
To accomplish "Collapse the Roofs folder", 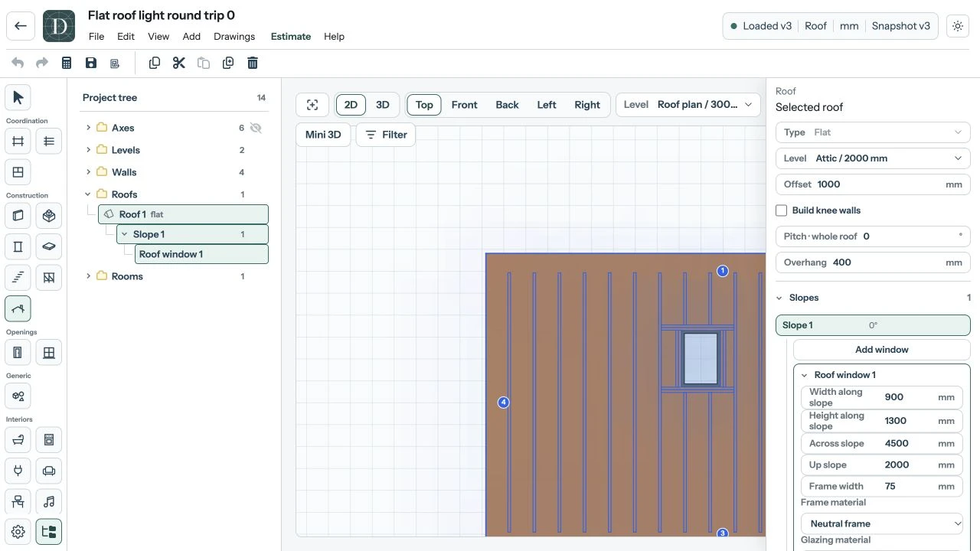I will [88, 194].
